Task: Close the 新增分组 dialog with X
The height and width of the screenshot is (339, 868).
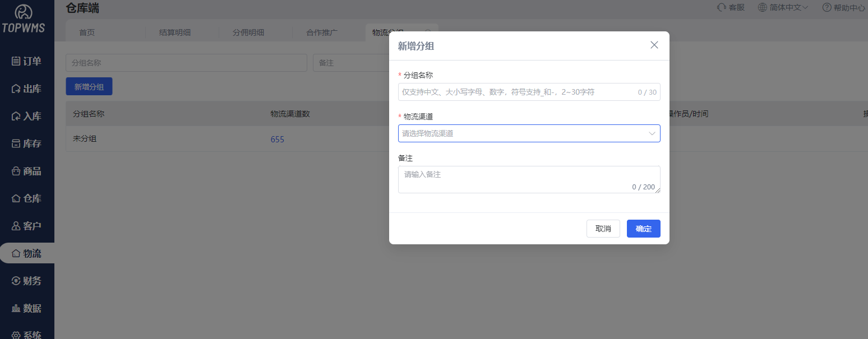Action: click(x=654, y=45)
